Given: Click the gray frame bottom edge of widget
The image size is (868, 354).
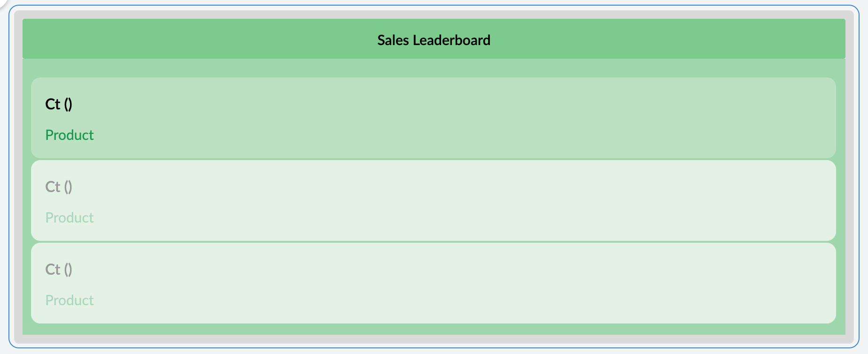Looking at the screenshot, I should (x=434, y=339).
